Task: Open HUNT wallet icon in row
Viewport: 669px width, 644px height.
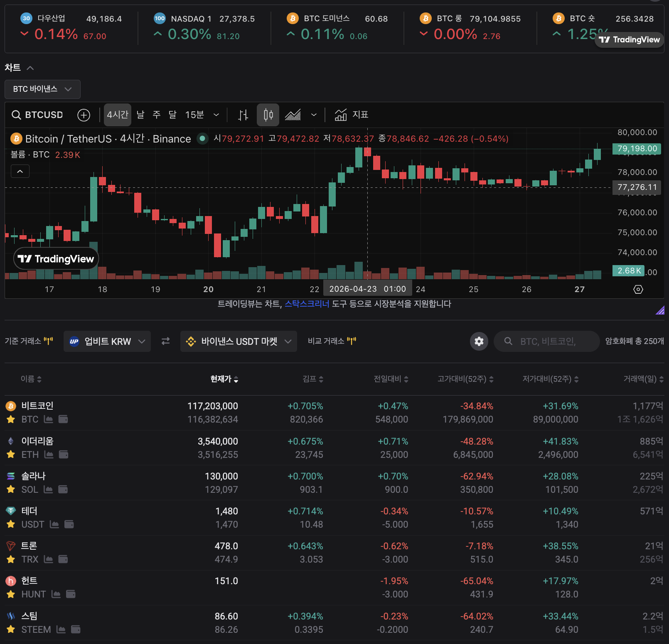Action: [71, 594]
